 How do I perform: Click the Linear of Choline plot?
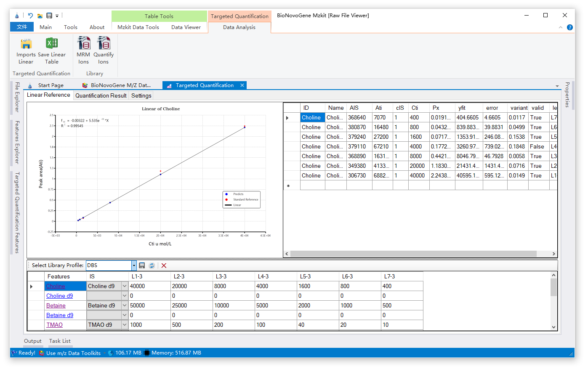155,180
